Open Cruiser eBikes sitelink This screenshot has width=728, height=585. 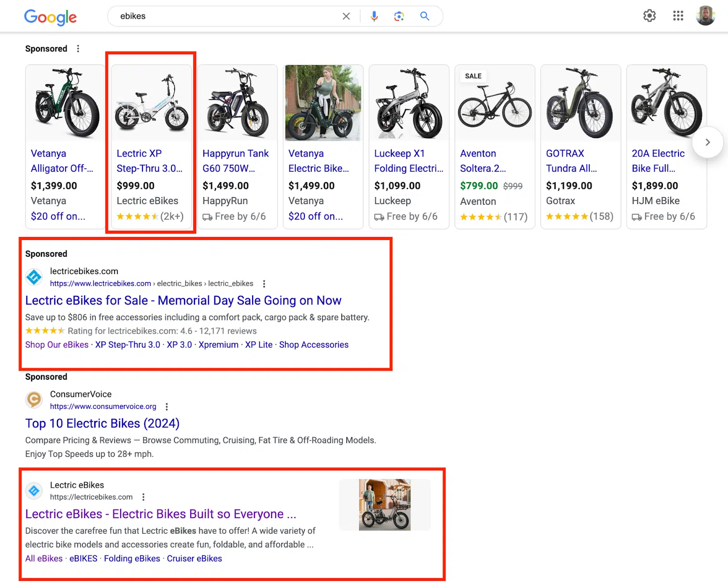coord(194,559)
